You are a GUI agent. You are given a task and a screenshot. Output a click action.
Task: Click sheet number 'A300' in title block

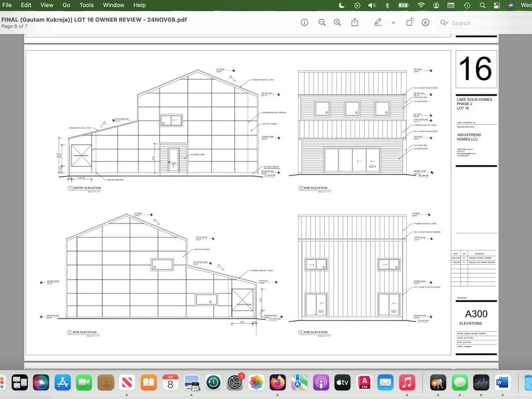(x=476, y=314)
